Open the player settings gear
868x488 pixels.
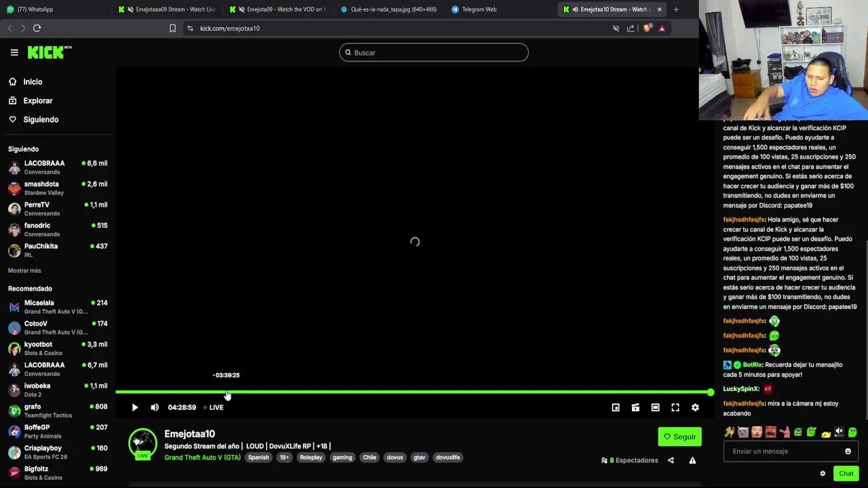[x=695, y=407]
